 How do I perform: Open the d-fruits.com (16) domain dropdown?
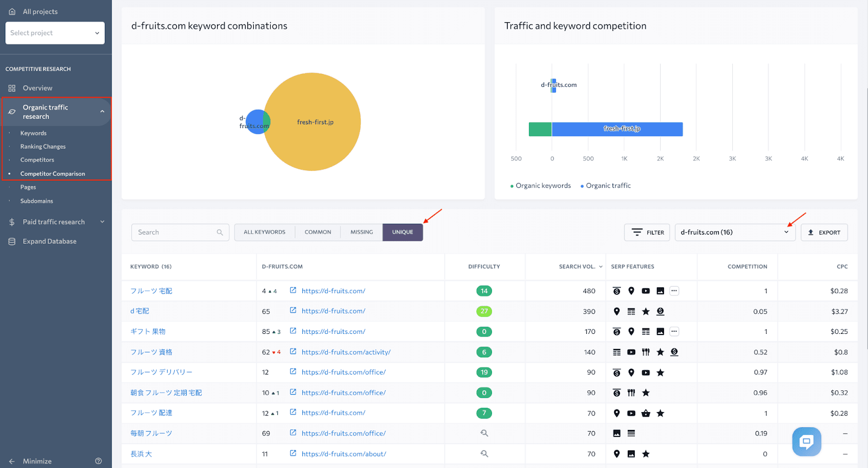(x=735, y=232)
